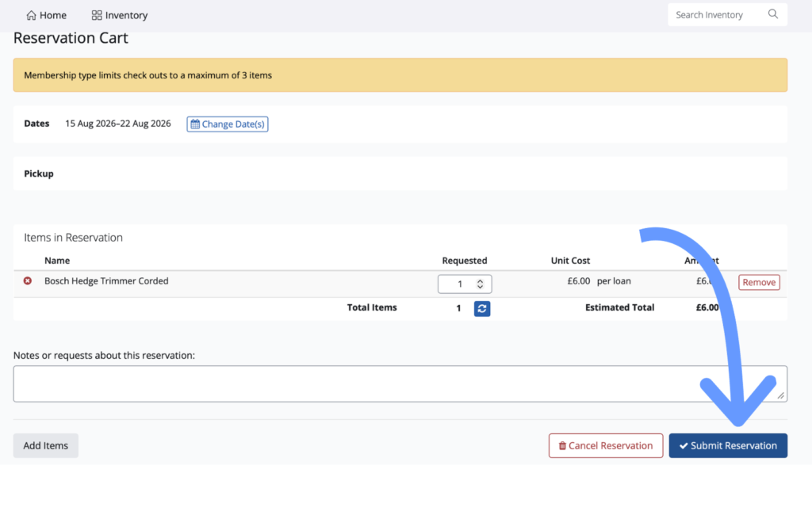
Task: Click the 'per loan' text
Action: (614, 280)
